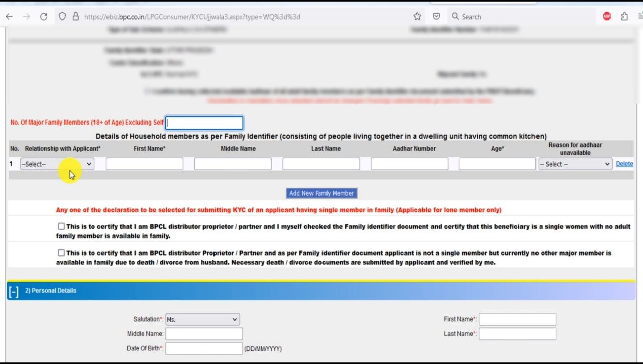This screenshot has width=643, height=364.
Task: Open the Reason for aadhaar unavailable dropdown
Action: (575, 164)
